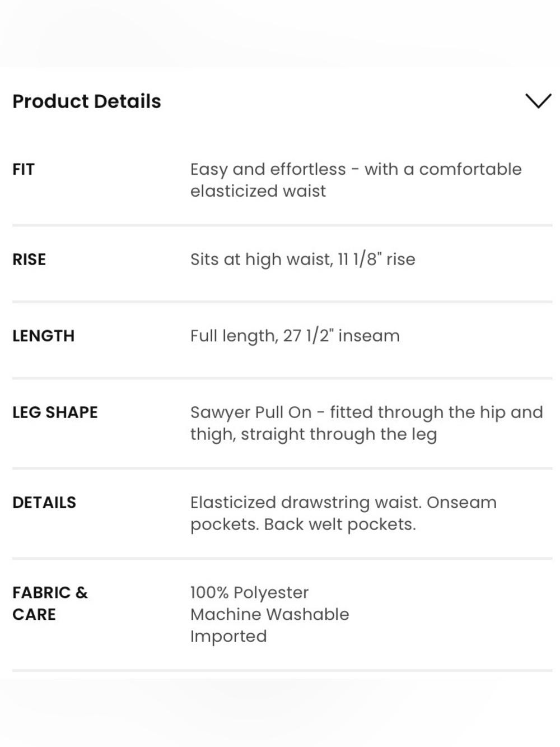Select the FIT label
This screenshot has width=560, height=747.
[x=24, y=169]
